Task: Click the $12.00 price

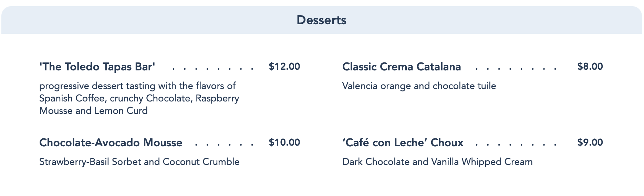Action: click(284, 66)
